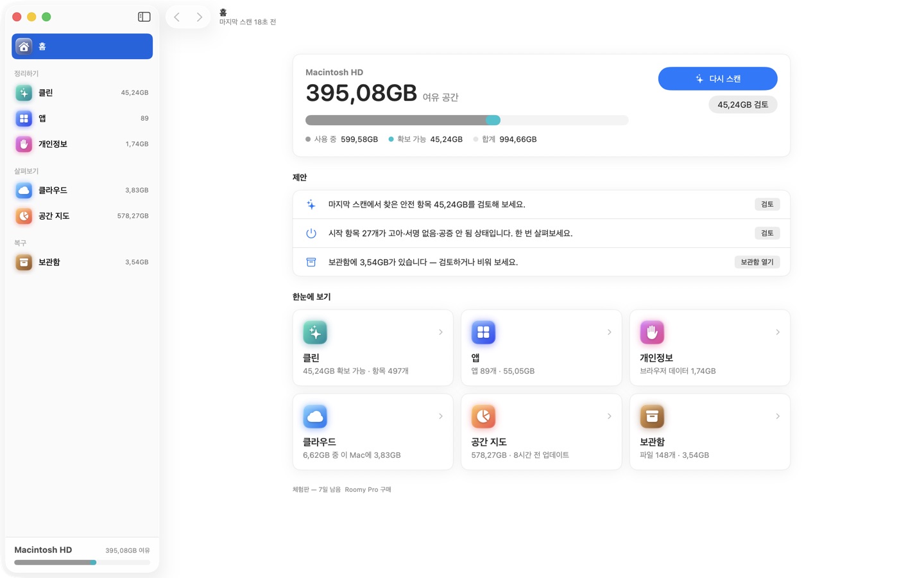Open 공간 지도 label in the sidebar
Viewport: 924px width, 578px height.
(x=54, y=216)
